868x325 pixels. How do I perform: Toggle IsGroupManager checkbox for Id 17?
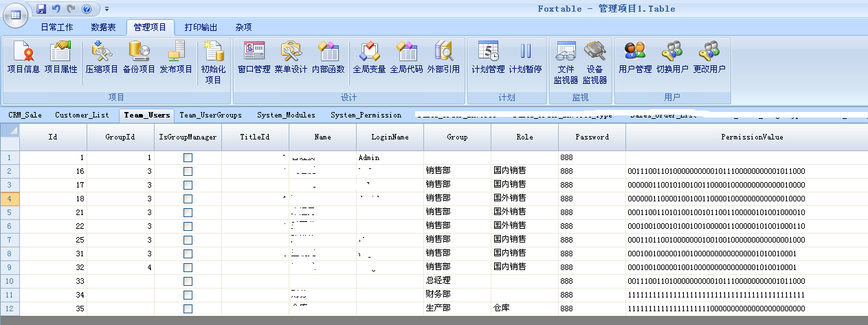[x=188, y=185]
